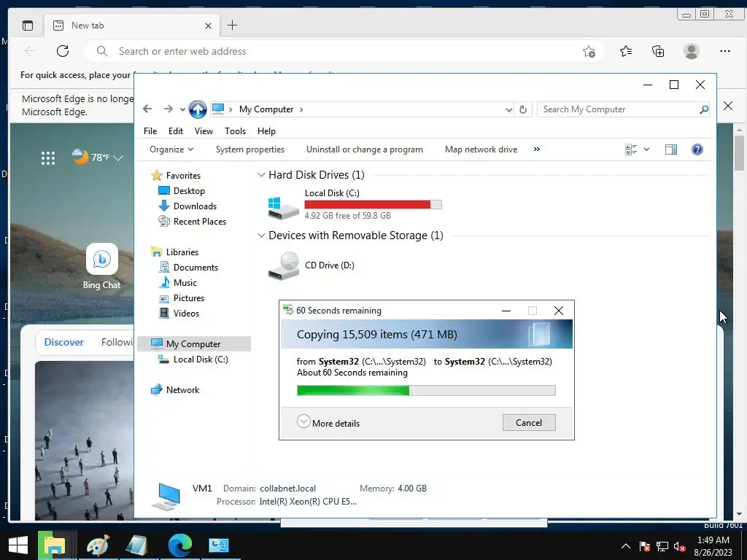Click the green copy progress bar
The width and height of the screenshot is (747, 560).
pyautogui.click(x=426, y=391)
